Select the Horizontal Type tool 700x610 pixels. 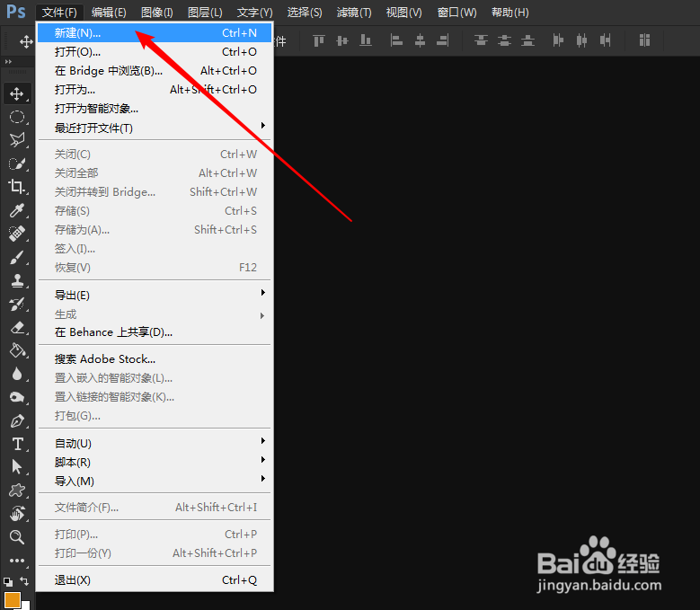pyautogui.click(x=17, y=444)
